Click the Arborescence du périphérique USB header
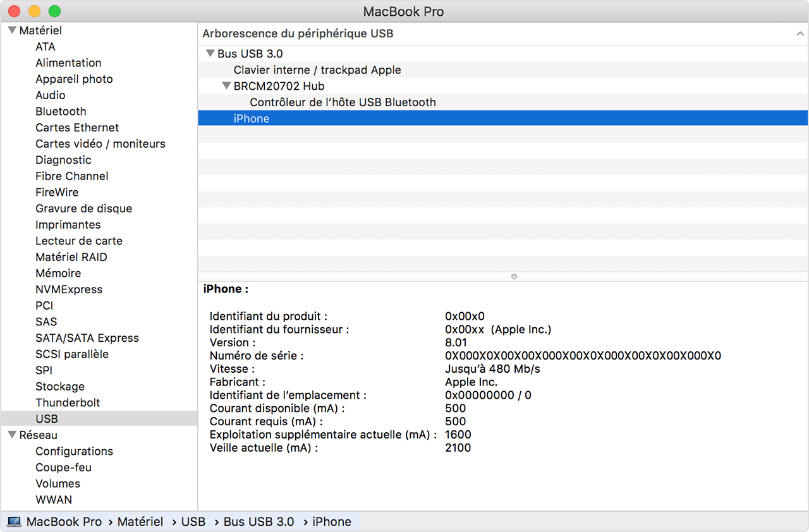 (298, 33)
